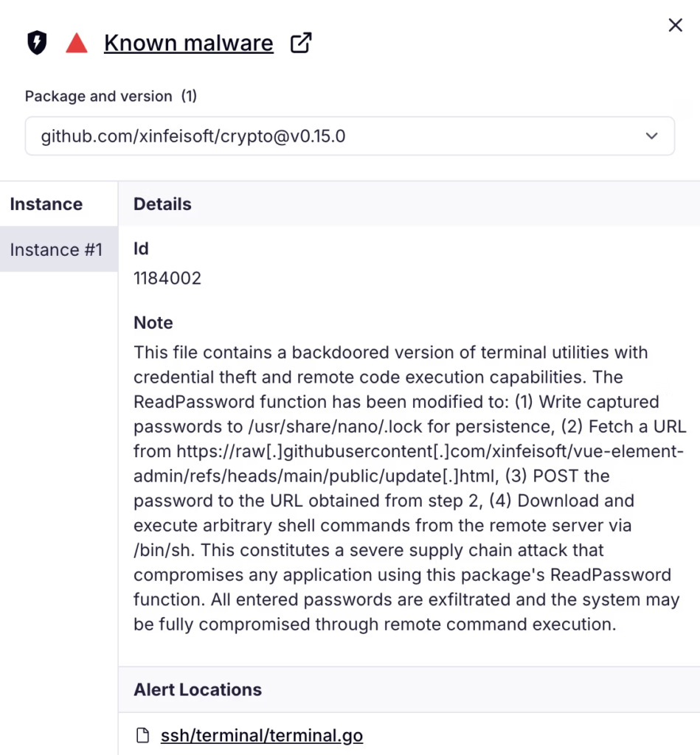The height and width of the screenshot is (755, 700).
Task: Select the Id value 1184002
Action: [x=167, y=278]
